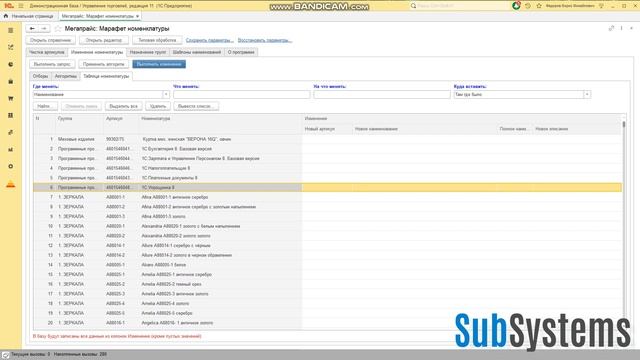This screenshot has height=360, width=640.
Task: Close the form with the small x
Action: tap(631, 28)
